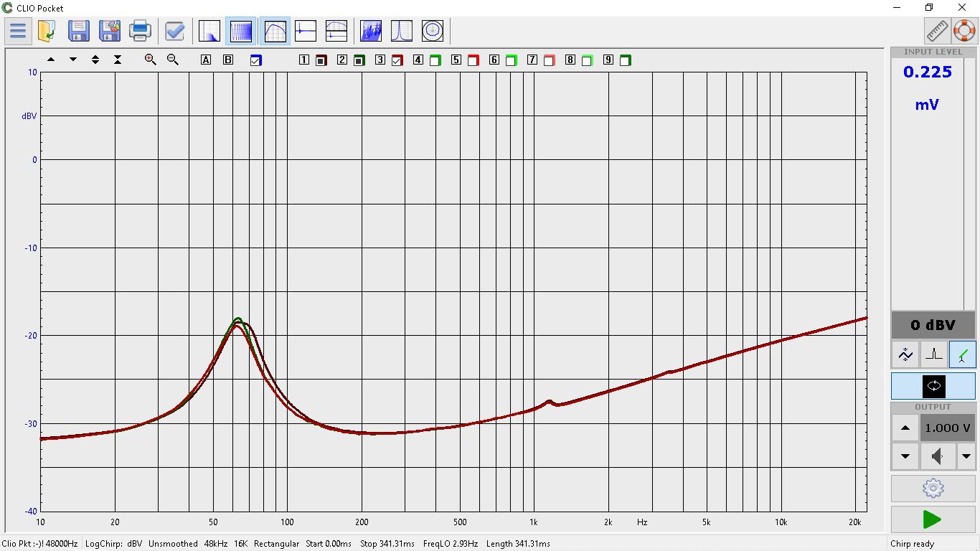This screenshot has width=980, height=551.
Task: Open the resonance peak curve icon
Action: click(x=402, y=31)
